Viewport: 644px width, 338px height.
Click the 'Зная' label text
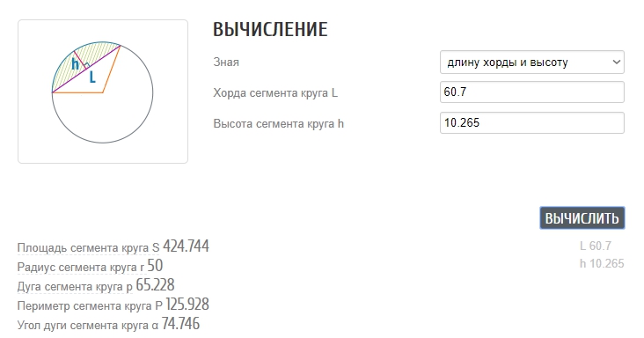(226, 62)
